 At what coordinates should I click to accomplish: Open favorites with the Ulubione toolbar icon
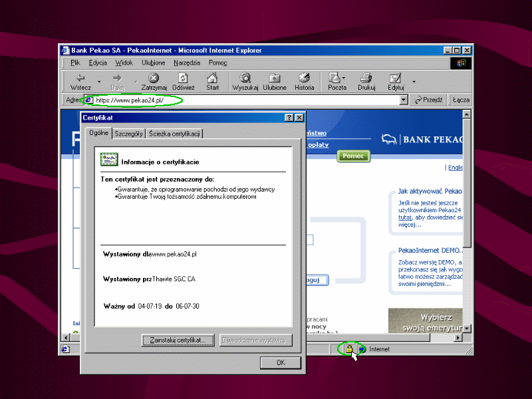[x=275, y=78]
